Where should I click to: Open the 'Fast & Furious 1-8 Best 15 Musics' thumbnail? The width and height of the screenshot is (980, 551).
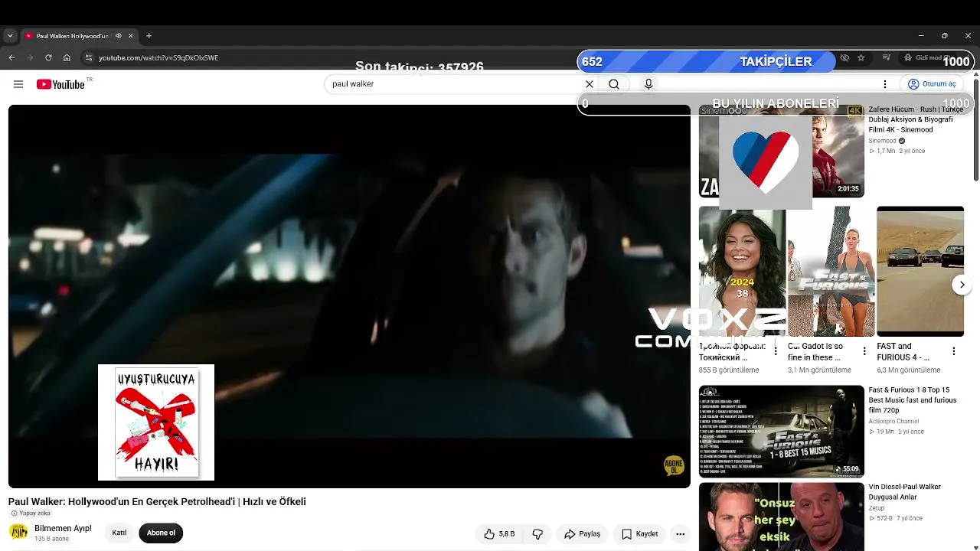[x=781, y=432]
